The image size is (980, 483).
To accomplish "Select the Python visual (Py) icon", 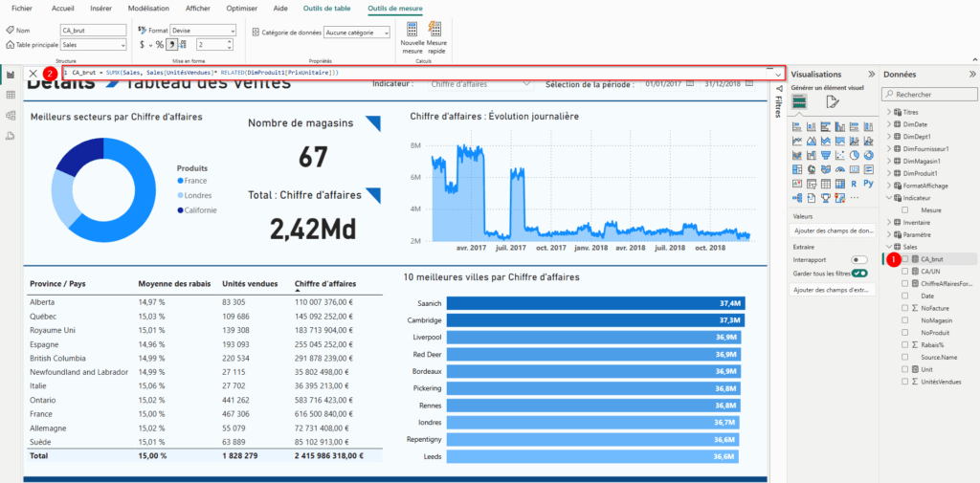I will [x=867, y=184].
